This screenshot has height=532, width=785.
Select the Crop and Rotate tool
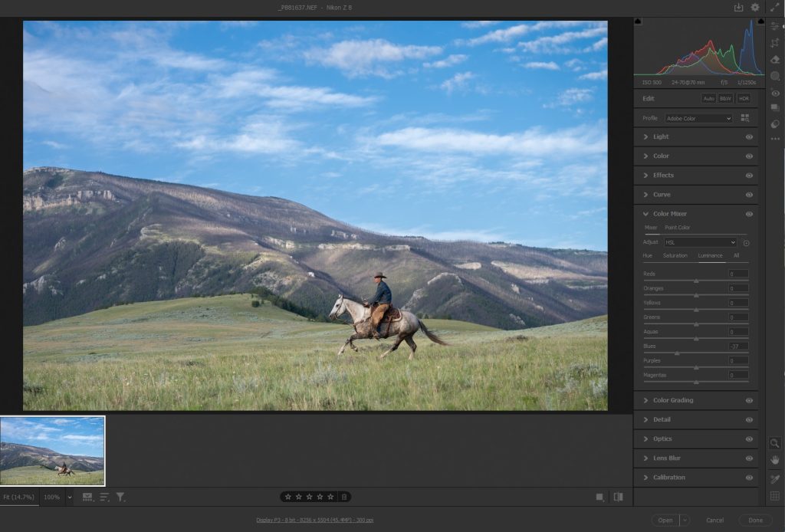point(775,42)
